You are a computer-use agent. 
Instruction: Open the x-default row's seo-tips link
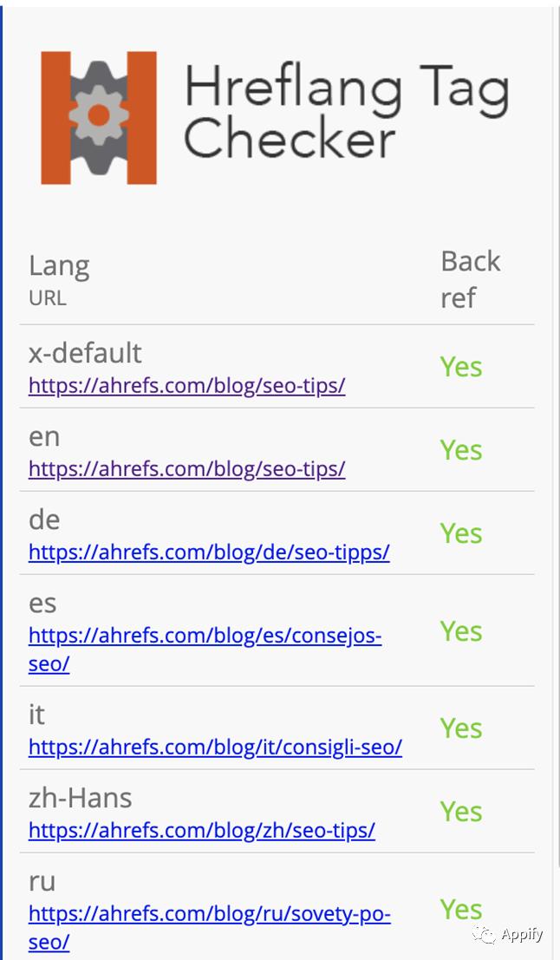tap(186, 385)
